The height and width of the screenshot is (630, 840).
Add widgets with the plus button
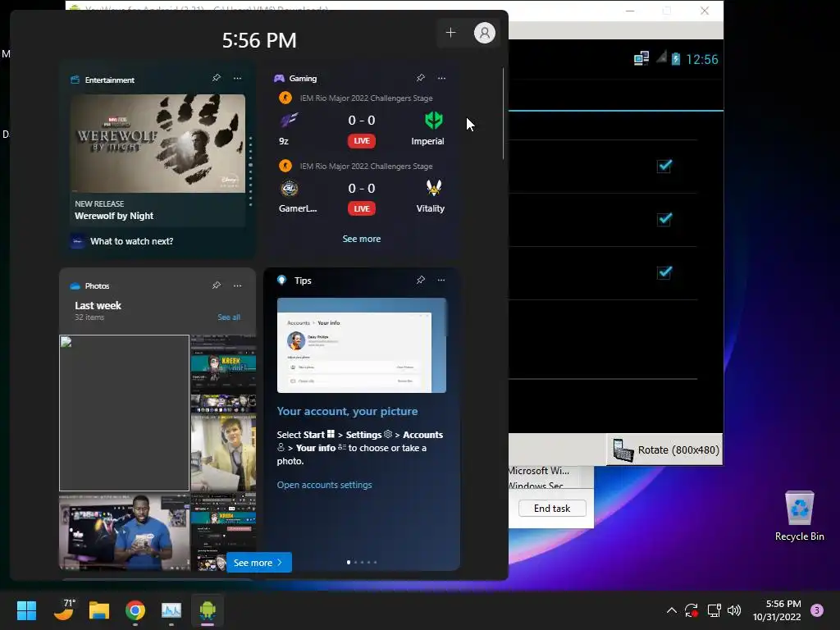[450, 33]
